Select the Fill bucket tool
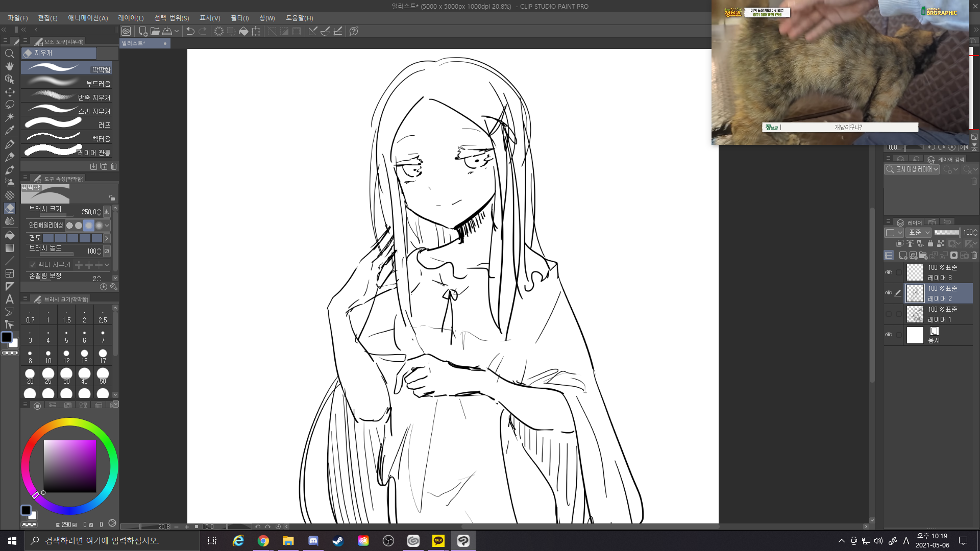This screenshot has height=551, width=980. (9, 235)
